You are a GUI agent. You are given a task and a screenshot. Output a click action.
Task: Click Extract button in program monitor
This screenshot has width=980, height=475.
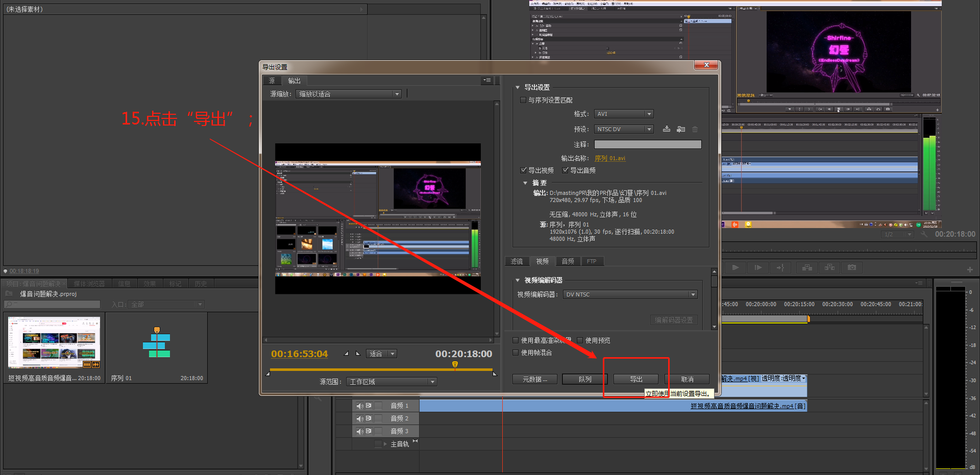pos(829,267)
